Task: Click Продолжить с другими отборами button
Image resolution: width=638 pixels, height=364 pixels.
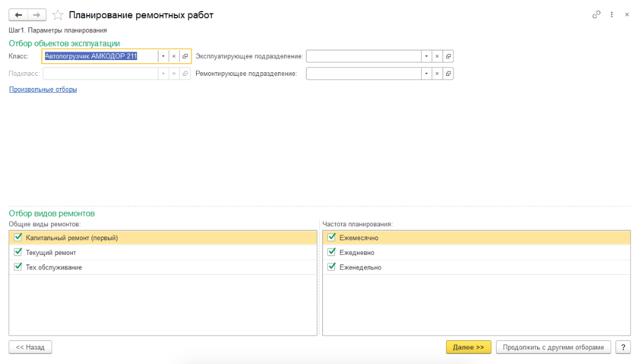Action: pos(554,347)
